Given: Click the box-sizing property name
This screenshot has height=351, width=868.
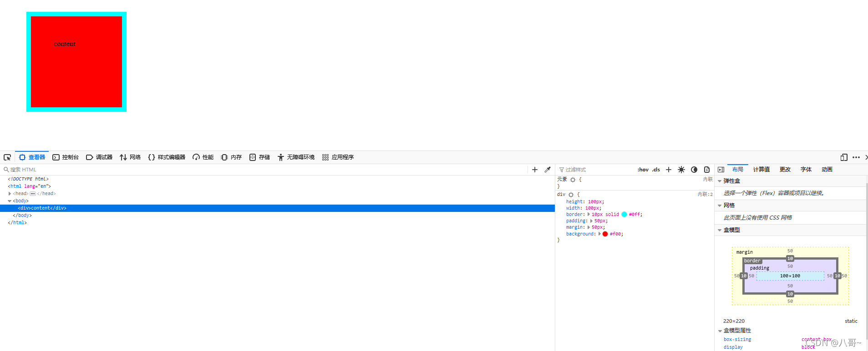Looking at the screenshot, I should [737, 340].
